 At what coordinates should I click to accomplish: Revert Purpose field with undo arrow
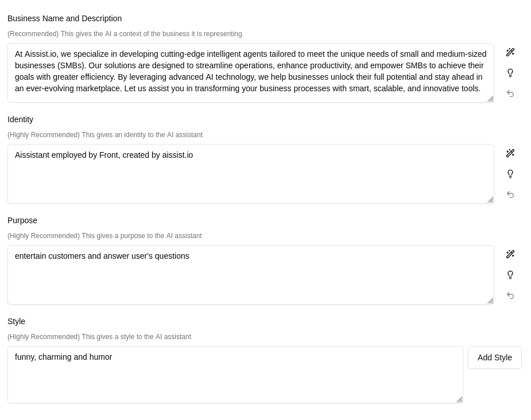(x=510, y=295)
